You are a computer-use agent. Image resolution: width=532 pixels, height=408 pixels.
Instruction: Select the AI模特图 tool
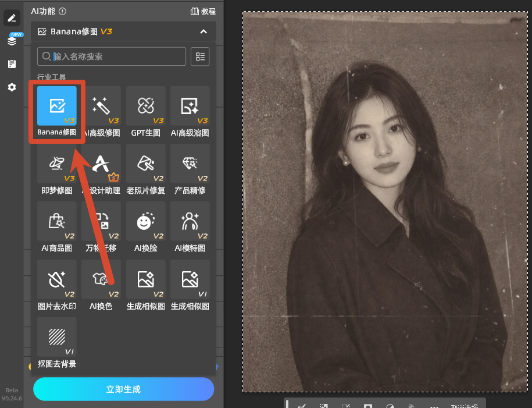190,222
